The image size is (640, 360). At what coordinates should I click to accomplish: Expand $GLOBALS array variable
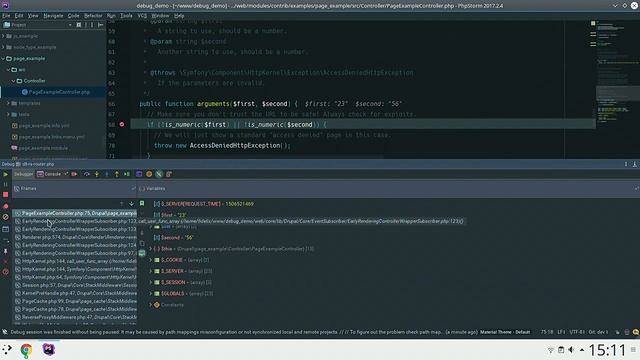pos(151,293)
